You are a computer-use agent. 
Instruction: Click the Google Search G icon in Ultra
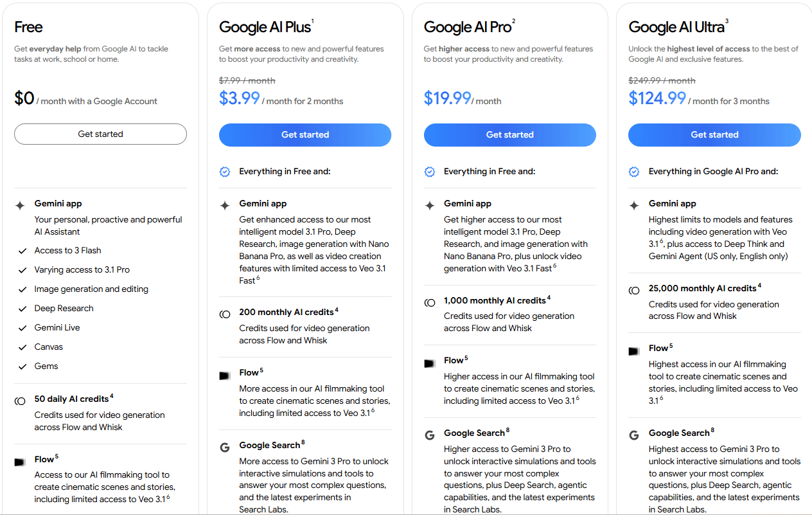tap(634, 435)
